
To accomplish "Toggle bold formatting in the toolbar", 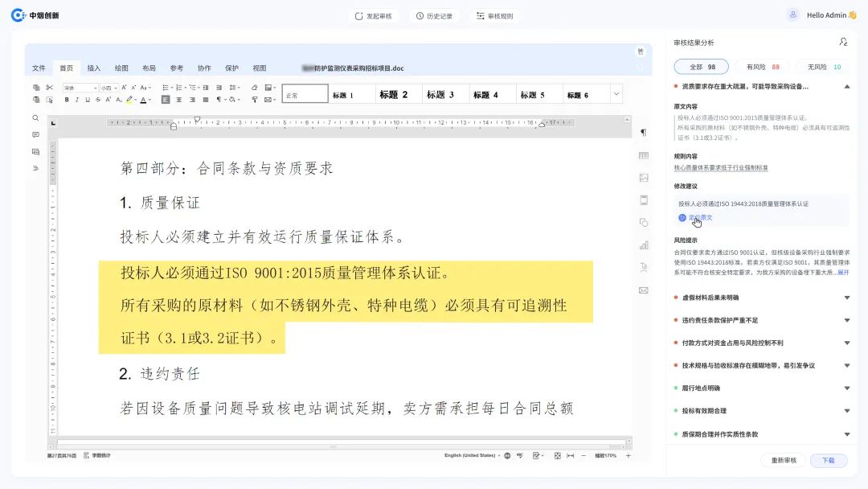I will pos(67,100).
